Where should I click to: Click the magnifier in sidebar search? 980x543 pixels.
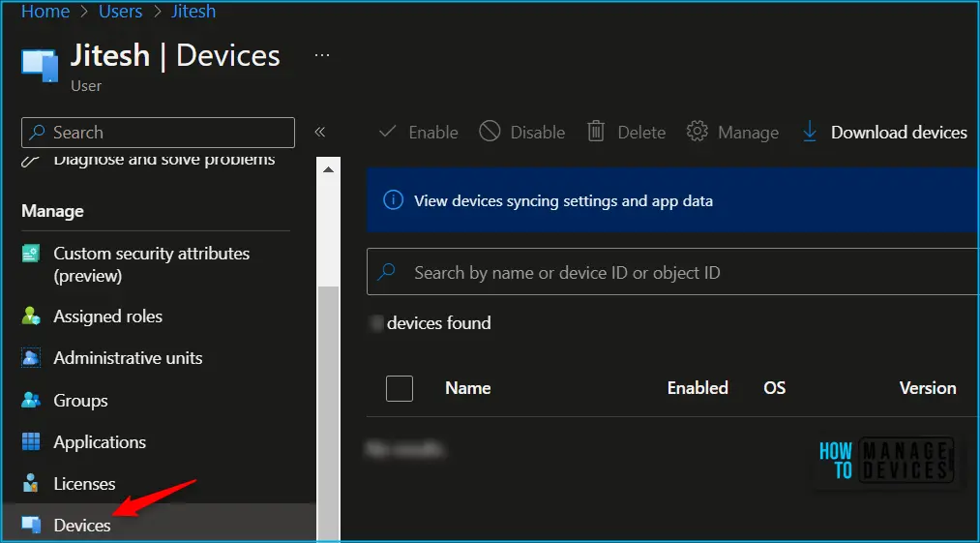pyautogui.click(x=38, y=133)
